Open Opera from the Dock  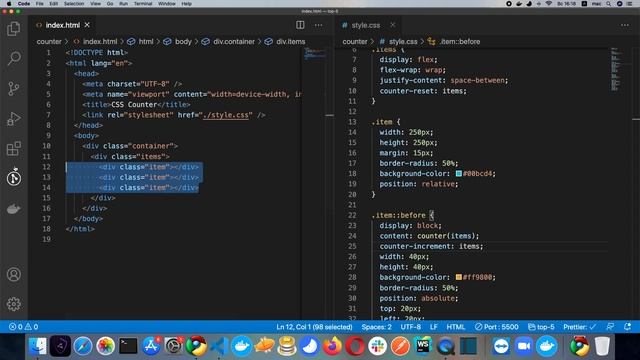coord(355,346)
